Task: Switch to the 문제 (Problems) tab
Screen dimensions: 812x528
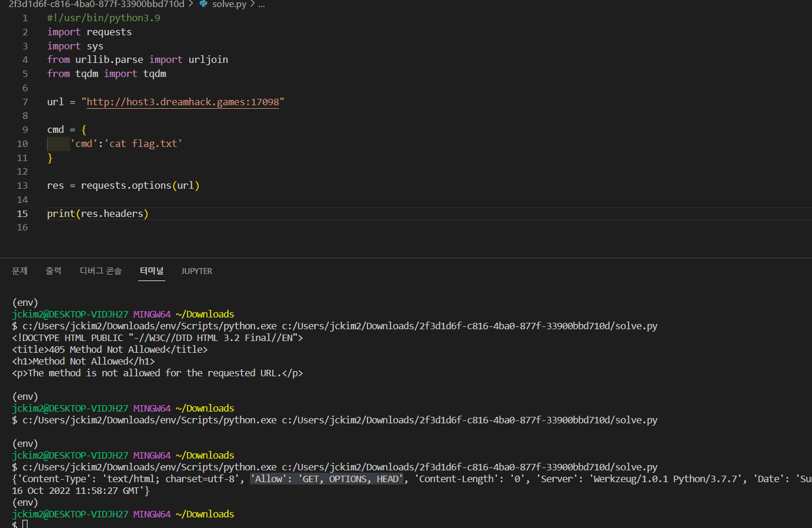Action: [20, 271]
